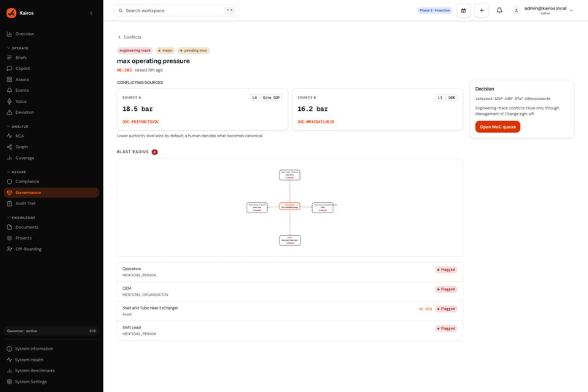Click HE-303 link in Heat Exchanger row
The image size is (588, 392).
tap(425, 309)
